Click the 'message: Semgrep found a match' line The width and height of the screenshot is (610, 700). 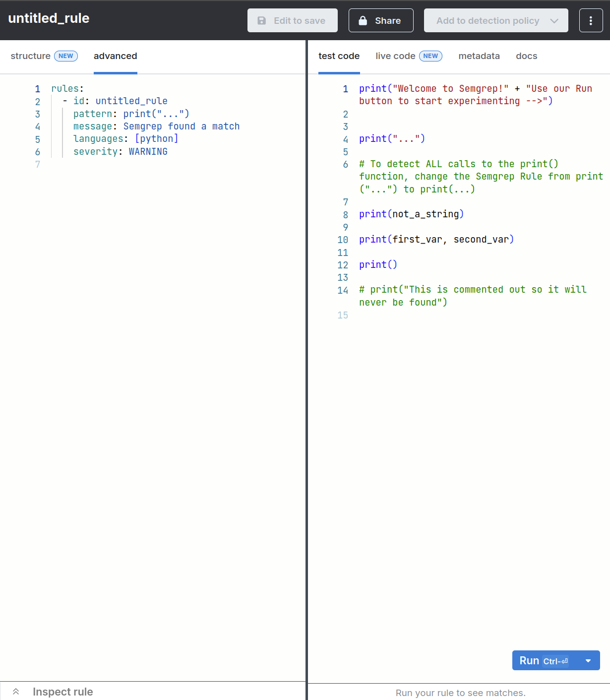tap(156, 127)
